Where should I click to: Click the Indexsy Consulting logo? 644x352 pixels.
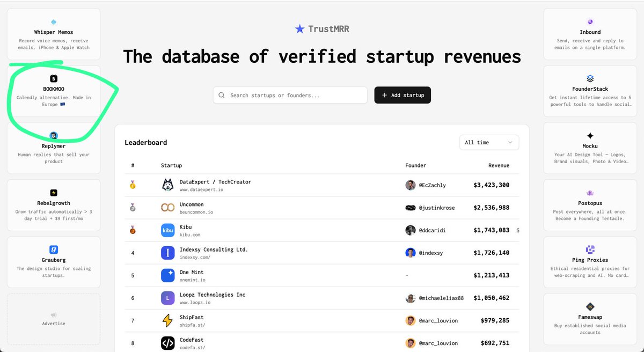tap(167, 253)
